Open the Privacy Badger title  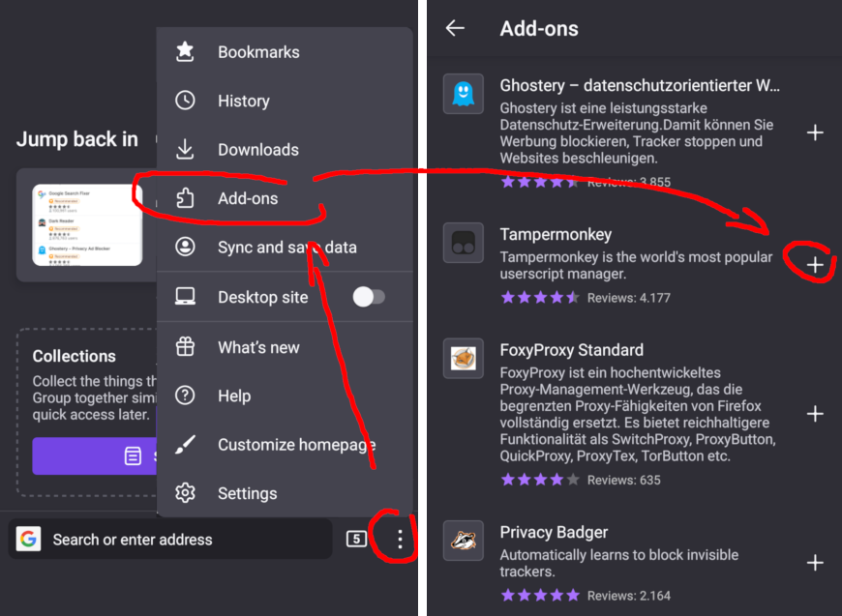point(554,532)
